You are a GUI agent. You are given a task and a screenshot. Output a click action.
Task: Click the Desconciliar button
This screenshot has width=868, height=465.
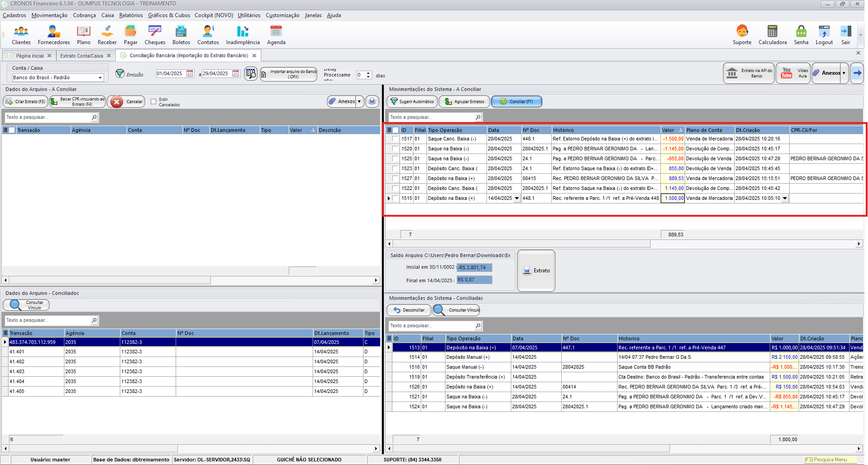tap(409, 310)
